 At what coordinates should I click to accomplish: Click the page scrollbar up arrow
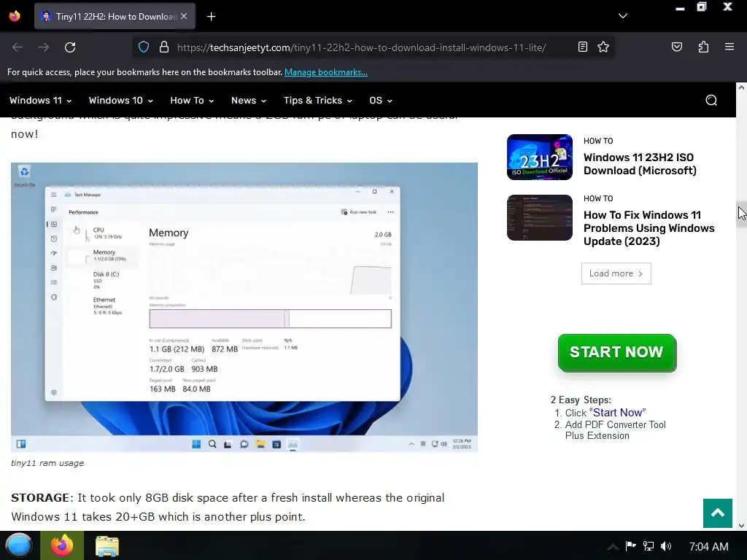(x=741, y=87)
